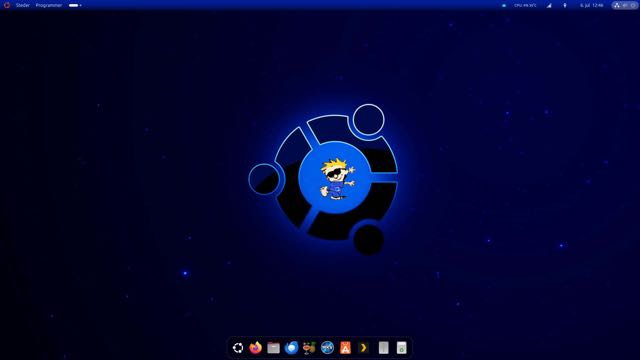Screen dimensions: 640x360
Task: Open the date and time clock
Action: [591, 5]
